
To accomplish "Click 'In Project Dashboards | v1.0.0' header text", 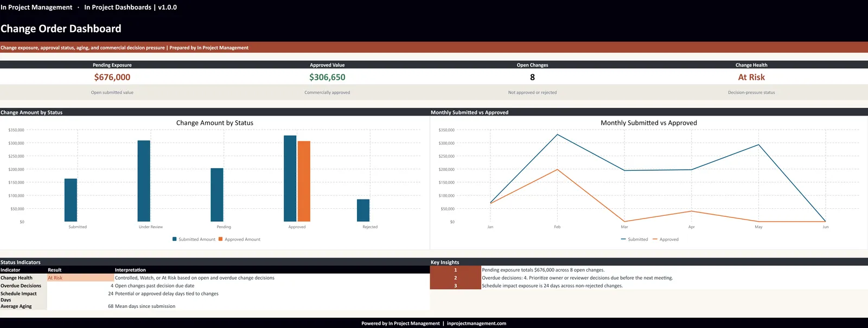I will coord(130,8).
